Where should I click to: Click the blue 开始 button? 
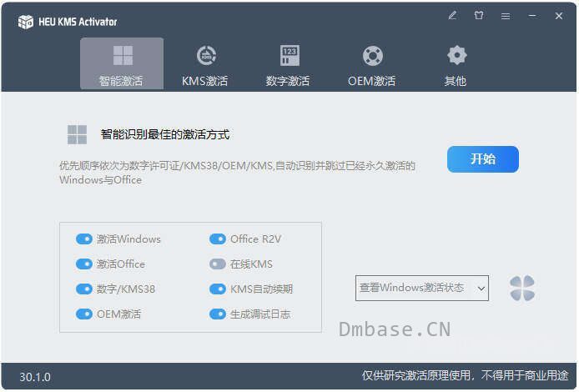coord(483,159)
